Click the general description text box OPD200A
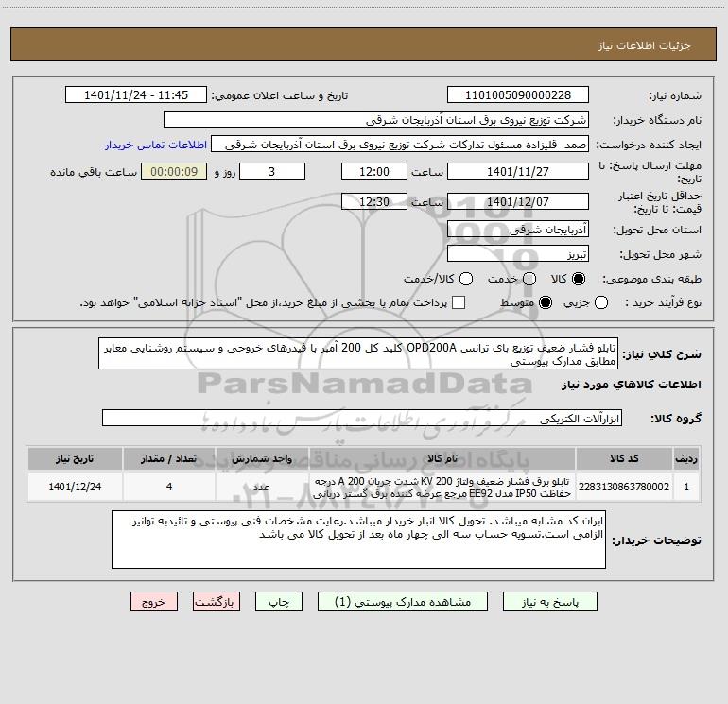Screen dimensions: 728x704 pyautogui.click(x=358, y=353)
